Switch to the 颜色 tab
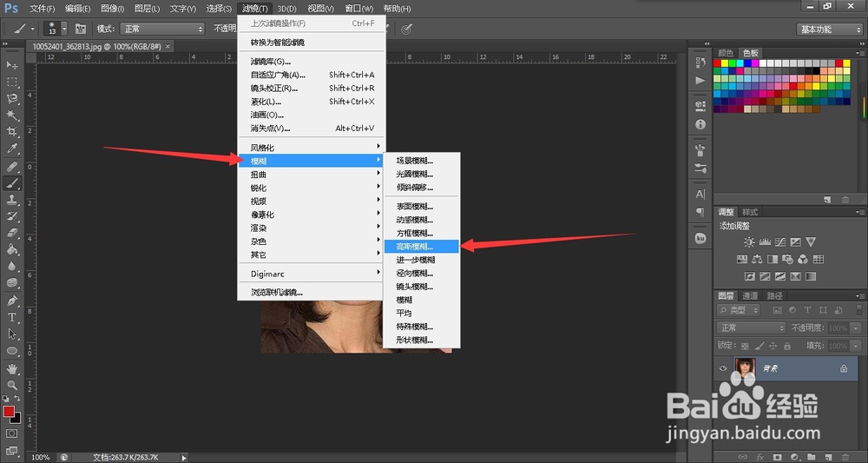 tap(726, 53)
